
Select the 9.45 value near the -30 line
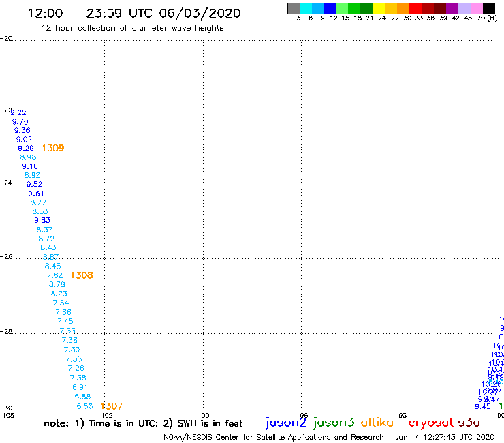[483, 406]
